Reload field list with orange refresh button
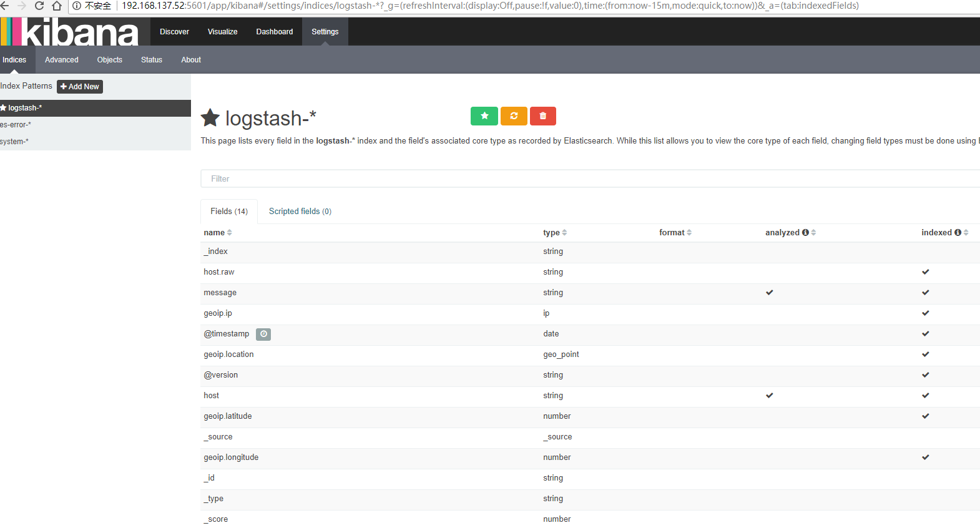Screen dimensions: 980x528 tap(514, 116)
